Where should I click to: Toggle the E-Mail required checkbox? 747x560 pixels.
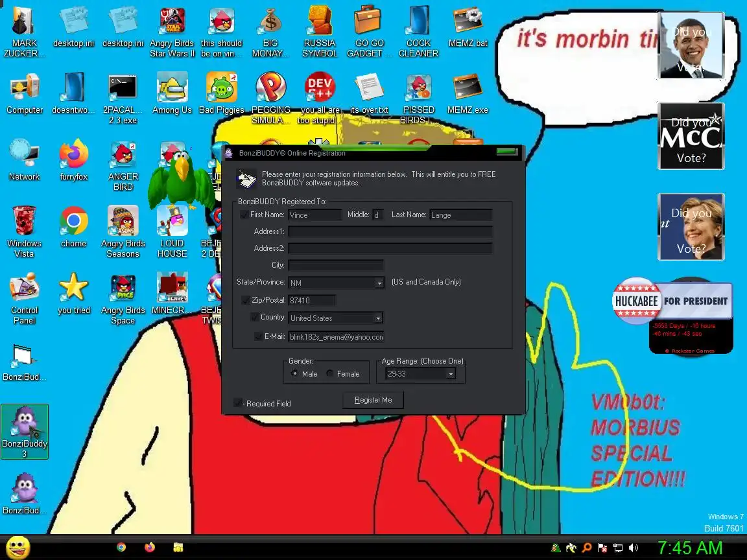258,336
